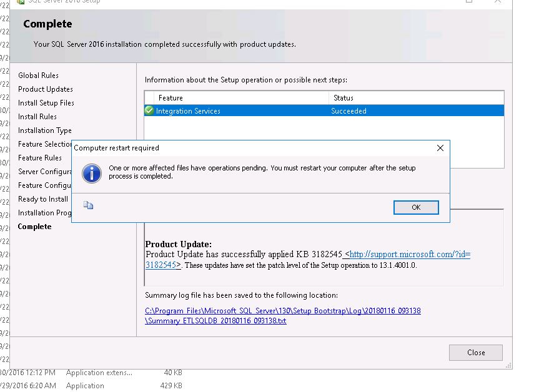This screenshot has height=392, width=554.
Task: Select the Server Configuration step
Action: coord(44,172)
